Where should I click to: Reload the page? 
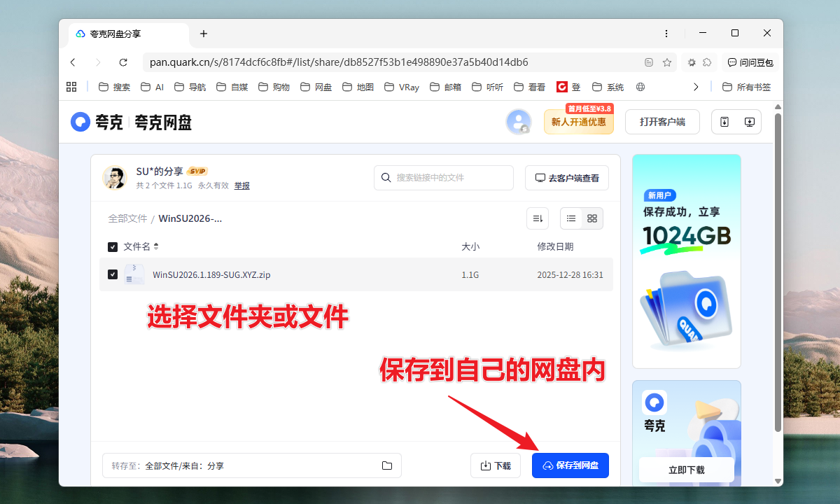coord(123,62)
